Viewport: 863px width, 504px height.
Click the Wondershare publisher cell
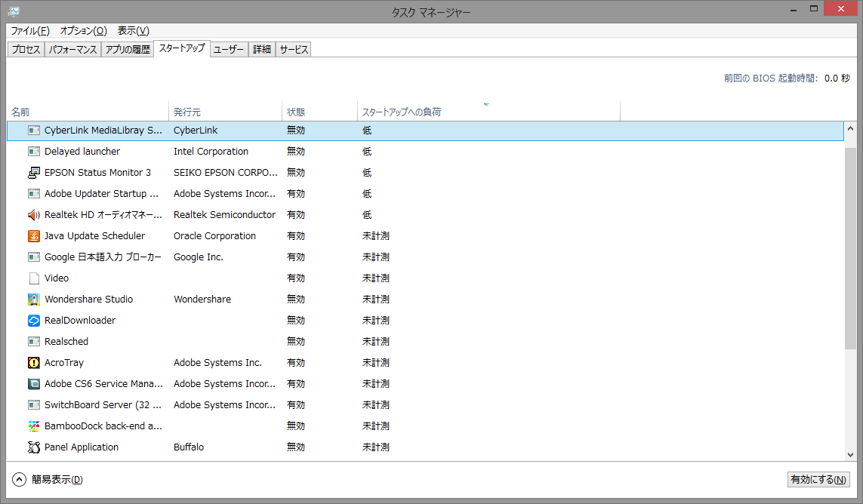point(202,300)
